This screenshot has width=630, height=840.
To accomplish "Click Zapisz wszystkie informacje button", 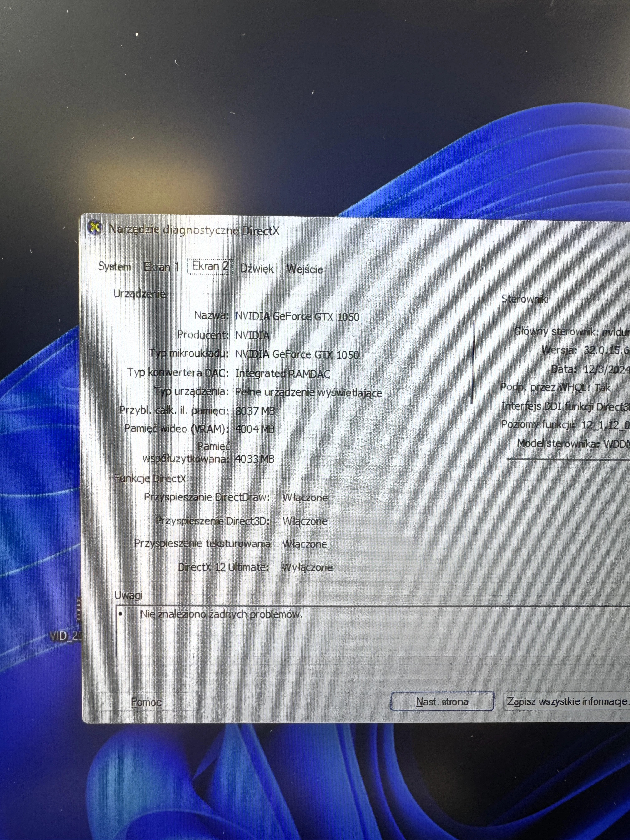I will click(x=567, y=701).
